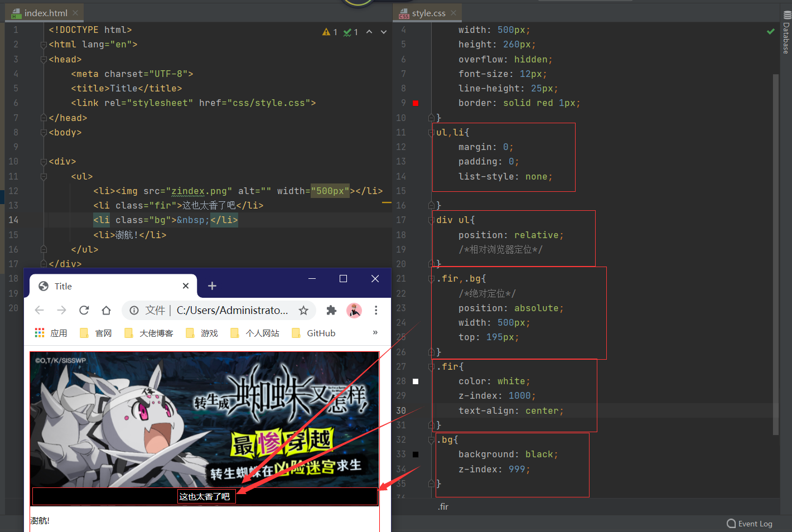Viewport: 792px width, 532px height.
Task: Minimize the browser window
Action: [312, 278]
